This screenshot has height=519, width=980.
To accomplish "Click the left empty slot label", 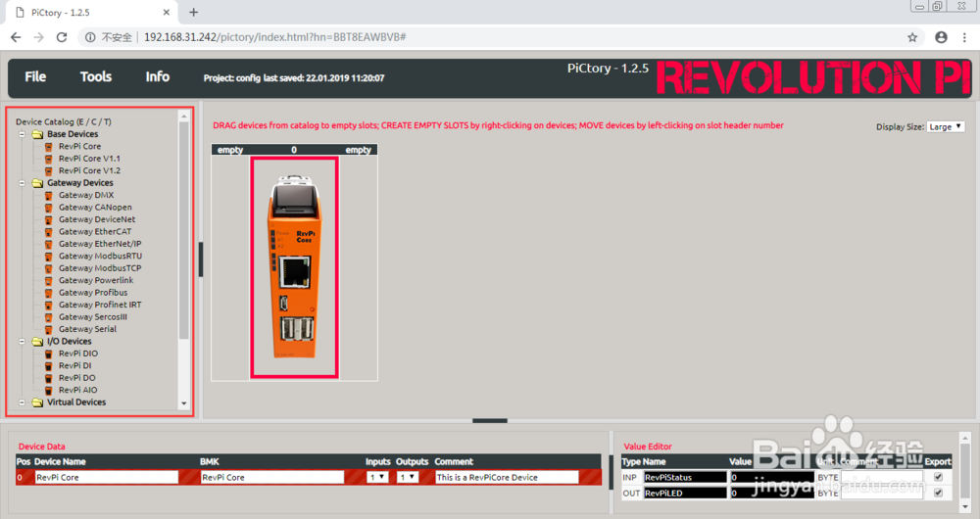I will [230, 150].
